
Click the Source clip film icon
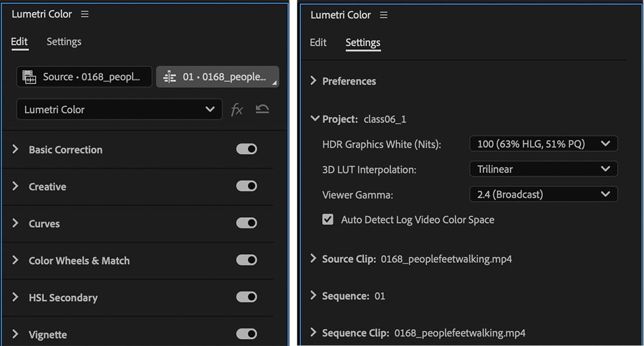pos(29,77)
